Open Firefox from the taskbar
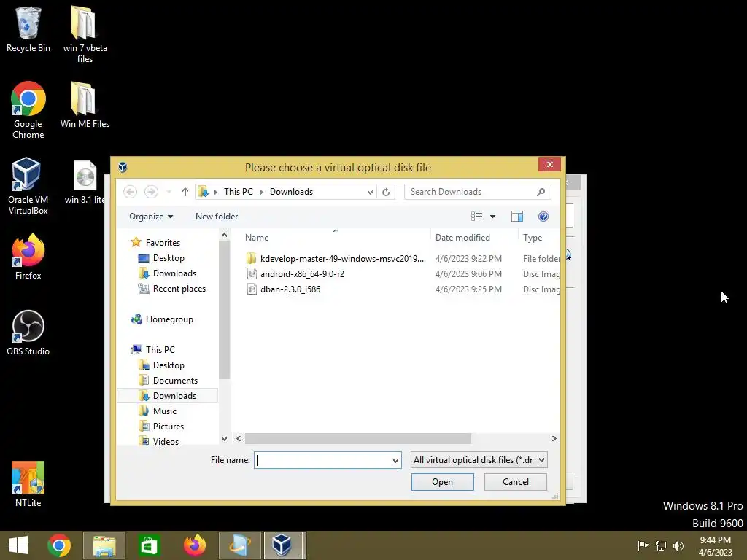This screenshot has height=560, width=747. pyautogui.click(x=194, y=545)
